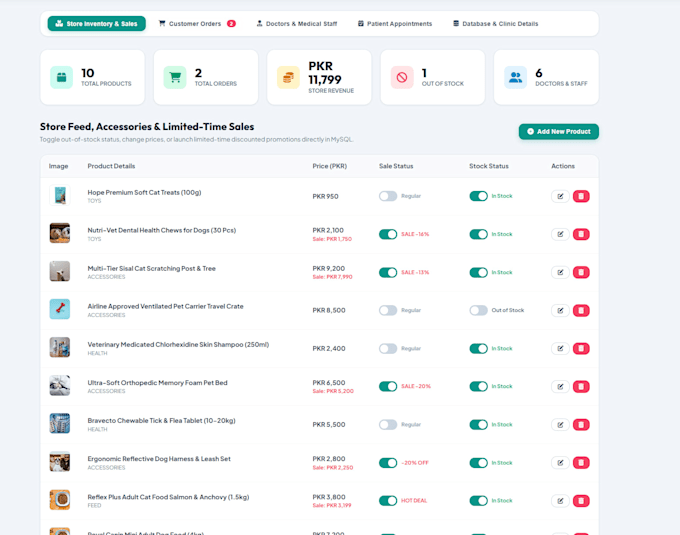Disable sale on Nutri-Vet Dental Health Chews
680x535 pixels.
[388, 234]
